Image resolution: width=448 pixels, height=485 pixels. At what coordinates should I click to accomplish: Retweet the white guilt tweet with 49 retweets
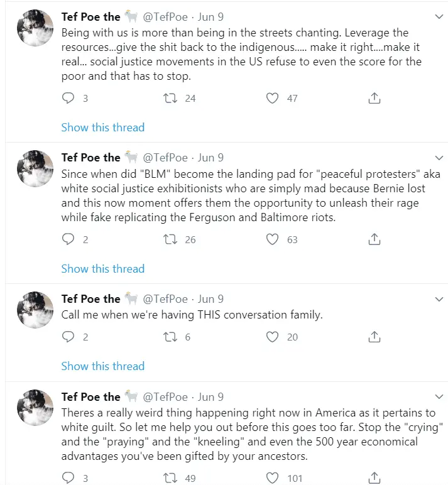170,478
